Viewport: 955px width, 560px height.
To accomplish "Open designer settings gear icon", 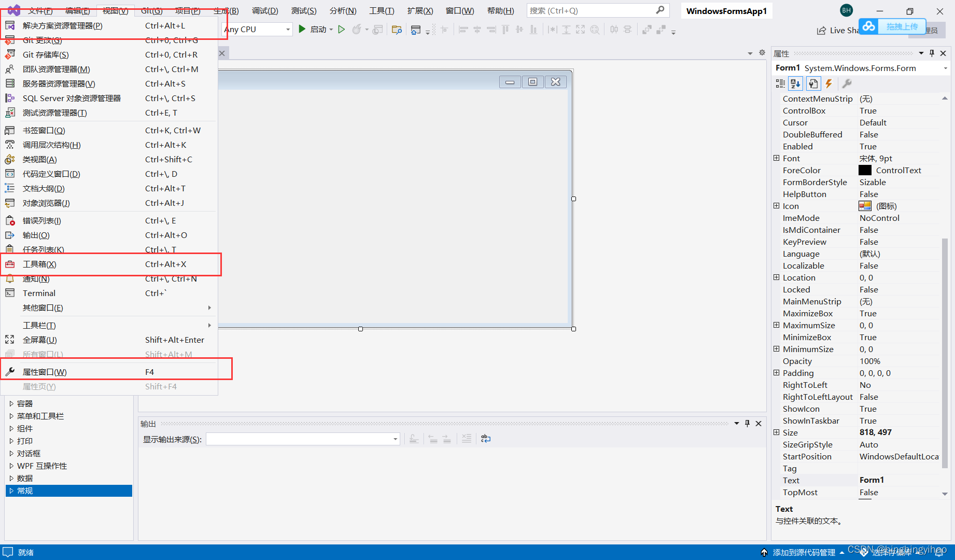I will [762, 53].
